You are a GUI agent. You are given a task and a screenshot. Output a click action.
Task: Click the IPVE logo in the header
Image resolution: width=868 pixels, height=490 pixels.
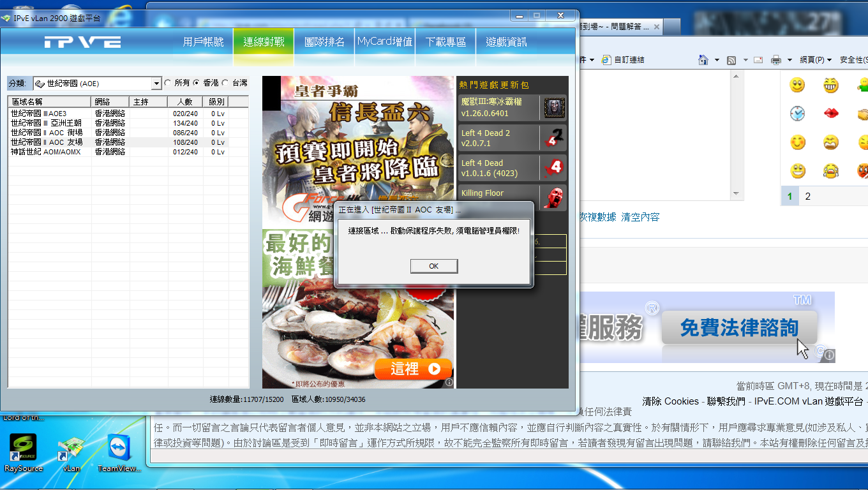pos(83,42)
